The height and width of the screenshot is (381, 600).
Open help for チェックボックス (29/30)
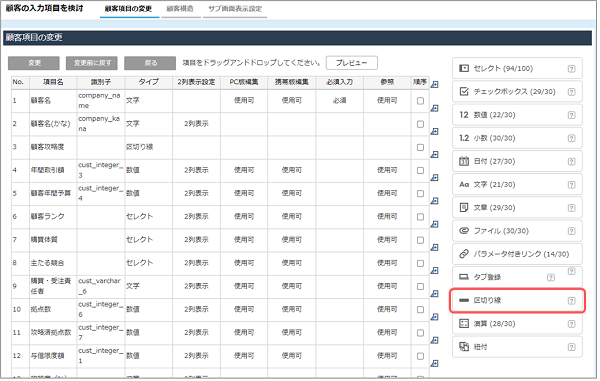point(571,92)
